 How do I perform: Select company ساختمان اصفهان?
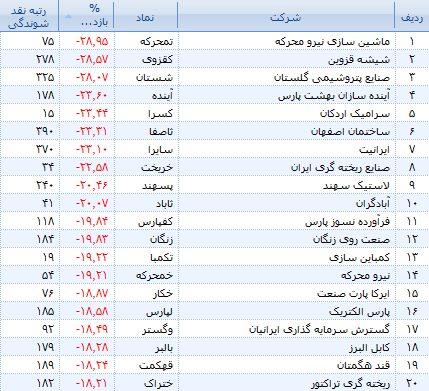coord(350,131)
